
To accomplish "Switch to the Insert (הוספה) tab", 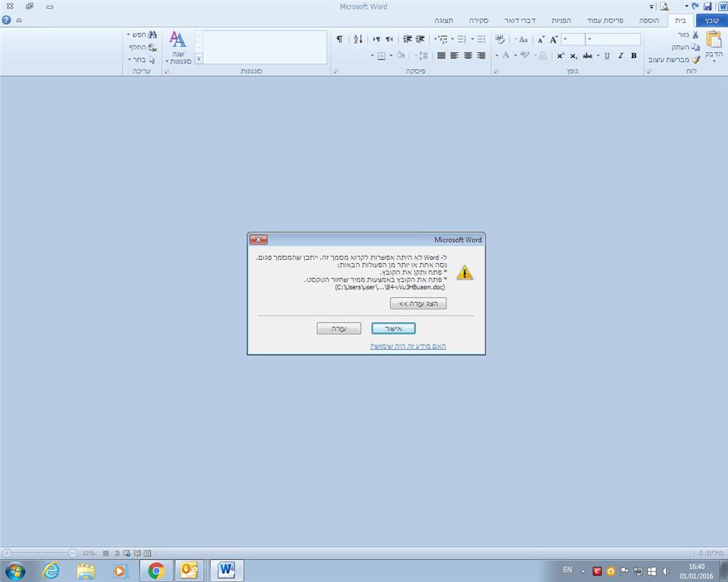I will [x=648, y=21].
